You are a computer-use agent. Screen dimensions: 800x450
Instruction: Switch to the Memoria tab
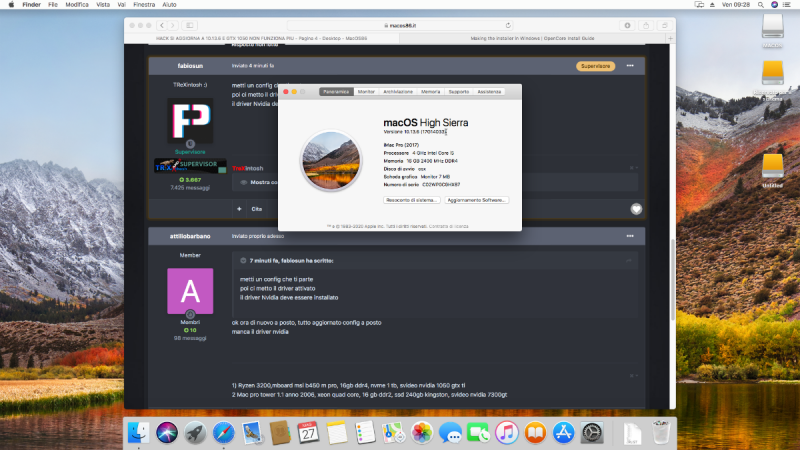click(x=431, y=92)
